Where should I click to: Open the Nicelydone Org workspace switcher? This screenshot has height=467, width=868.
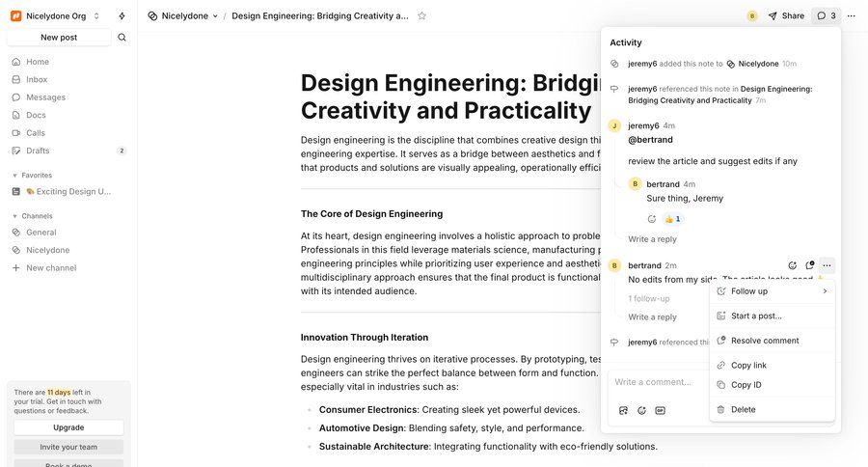pyautogui.click(x=55, y=15)
